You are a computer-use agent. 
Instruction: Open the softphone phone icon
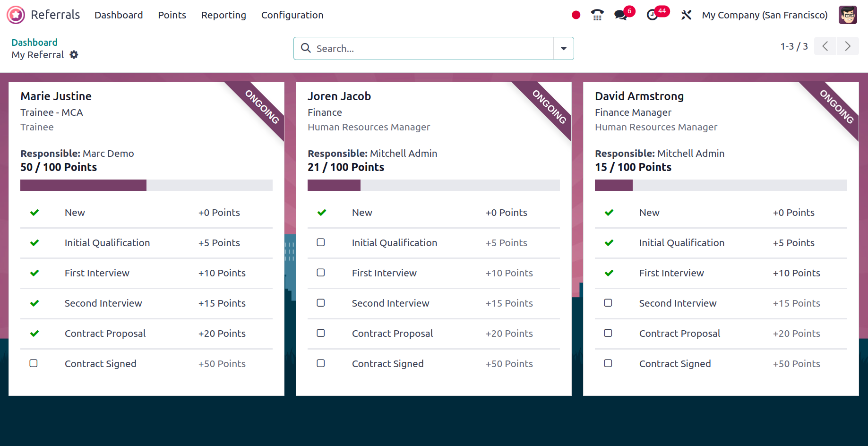(x=596, y=15)
